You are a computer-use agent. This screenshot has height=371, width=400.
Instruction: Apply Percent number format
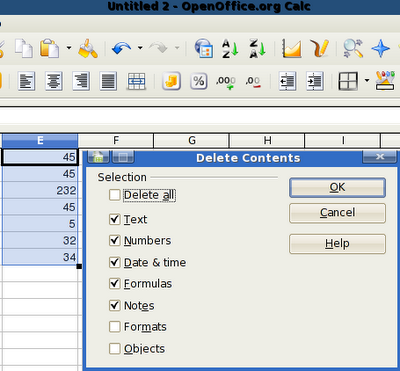(x=199, y=81)
